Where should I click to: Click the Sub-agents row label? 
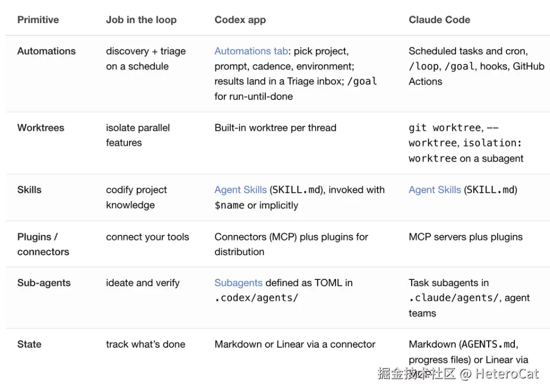44,282
